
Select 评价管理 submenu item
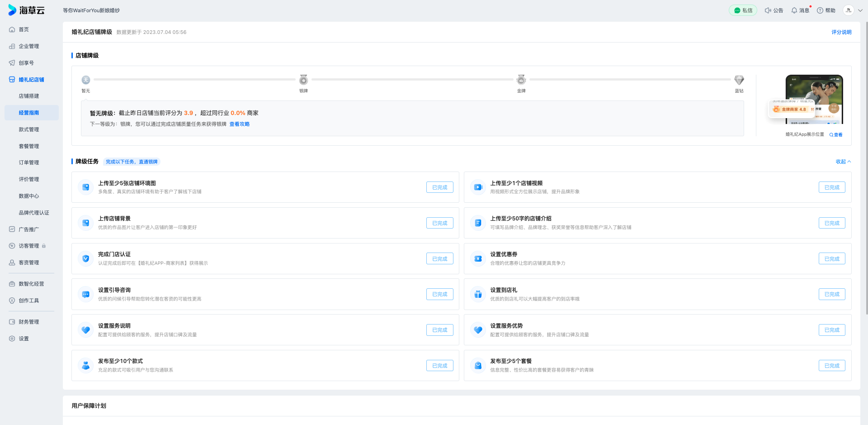coord(29,179)
